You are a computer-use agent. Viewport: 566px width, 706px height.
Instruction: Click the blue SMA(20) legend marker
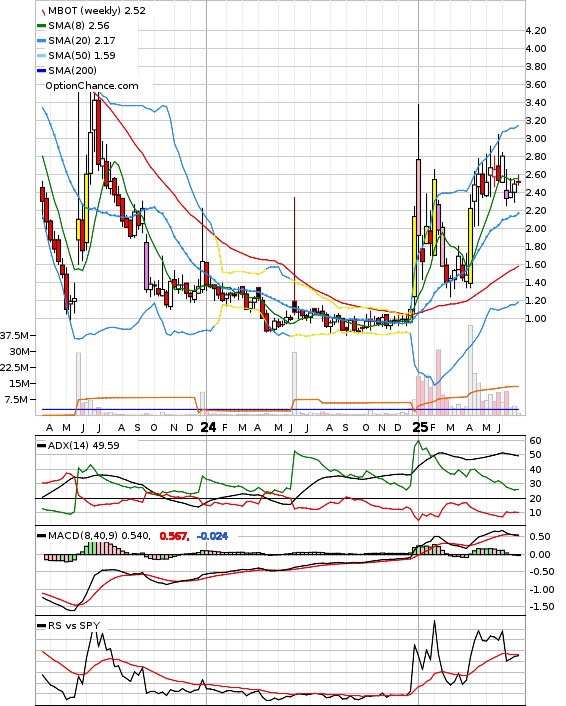click(41, 41)
